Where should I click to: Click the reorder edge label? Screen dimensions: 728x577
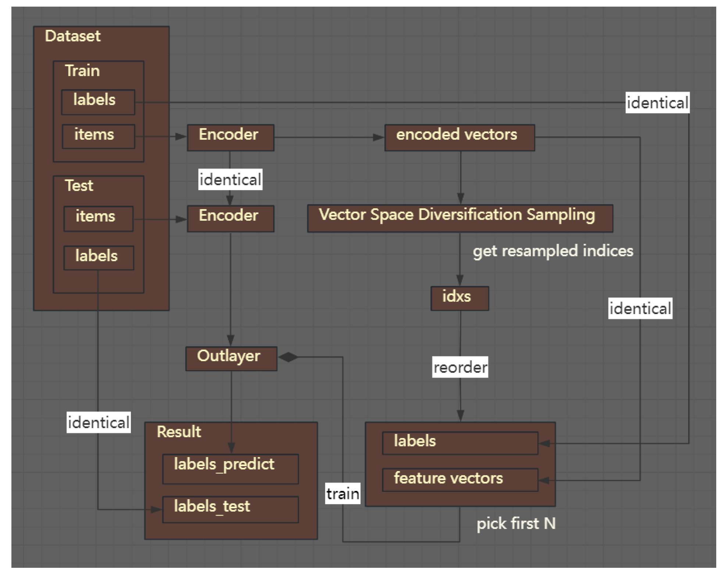460,367
